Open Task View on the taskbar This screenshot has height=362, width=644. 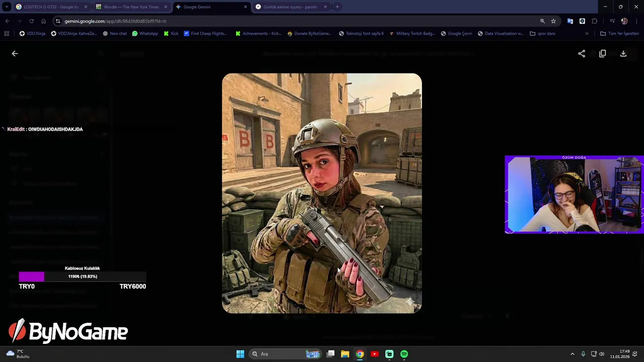coord(331,354)
